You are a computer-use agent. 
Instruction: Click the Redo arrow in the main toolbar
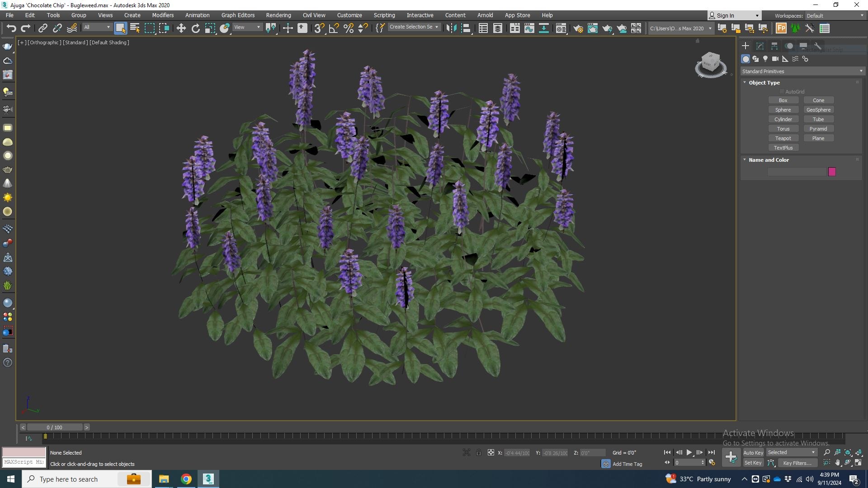tap(26, 28)
